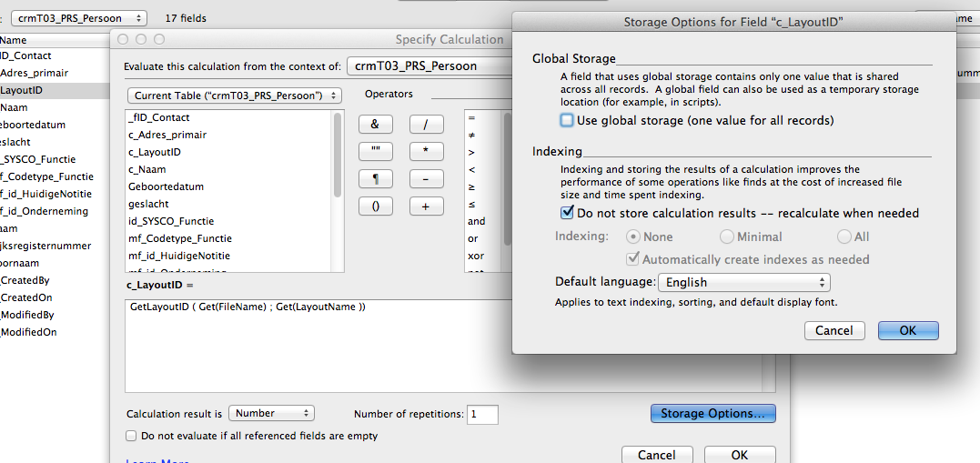Click Cancel in Storage Options dialog
The width and height of the screenshot is (980, 463).
(834, 330)
